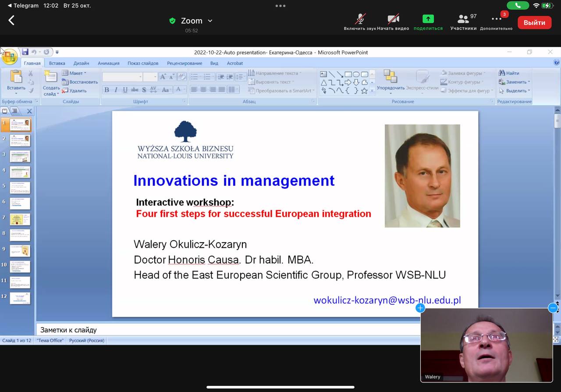Screen dimensions: 561x392
Task: Minimize the Walery video tile with minus
Action: (x=553, y=308)
